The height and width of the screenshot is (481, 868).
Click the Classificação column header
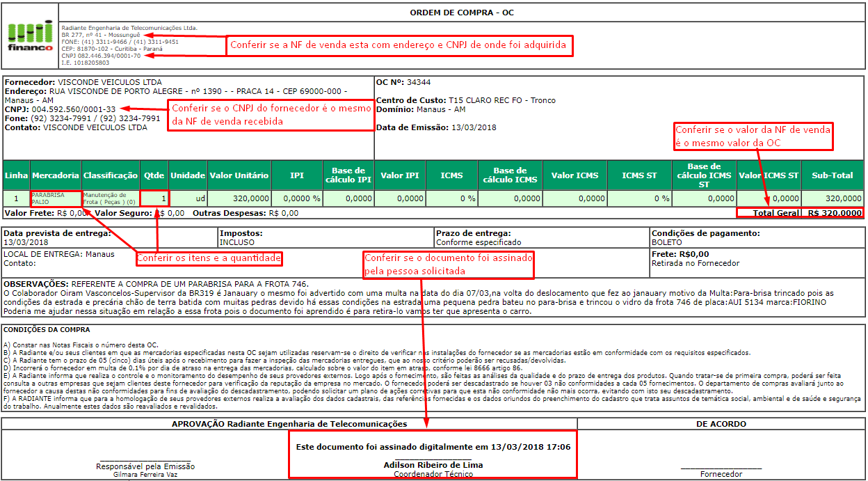click(110, 175)
